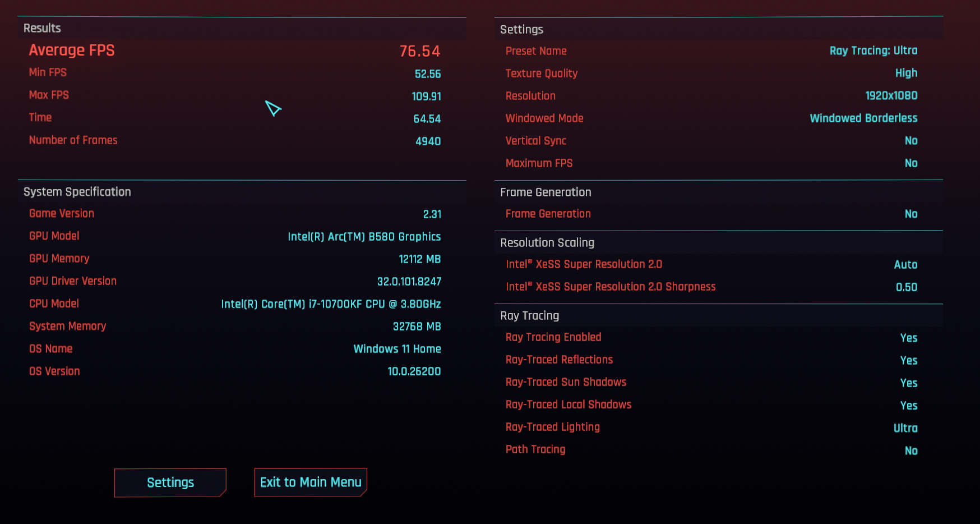
Task: Click the Max FPS label
Action: click(49, 95)
